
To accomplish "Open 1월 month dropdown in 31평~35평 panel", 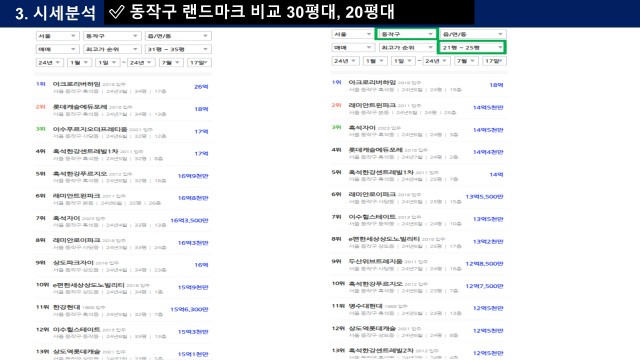I will point(79,62).
